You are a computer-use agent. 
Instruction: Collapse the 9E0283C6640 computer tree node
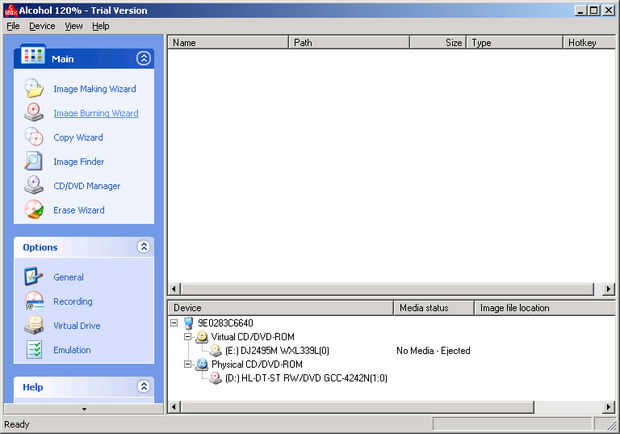pyautogui.click(x=174, y=323)
